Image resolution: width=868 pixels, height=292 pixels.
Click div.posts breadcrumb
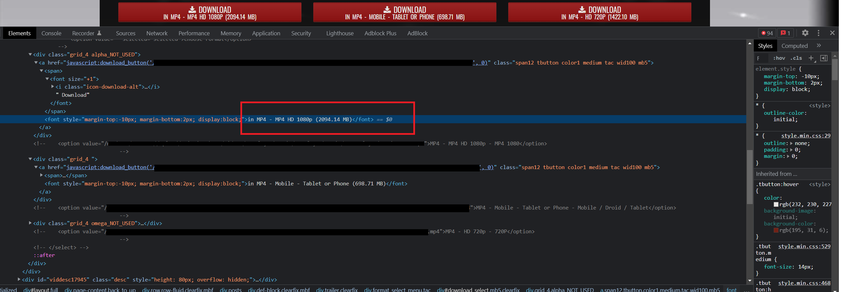231,290
